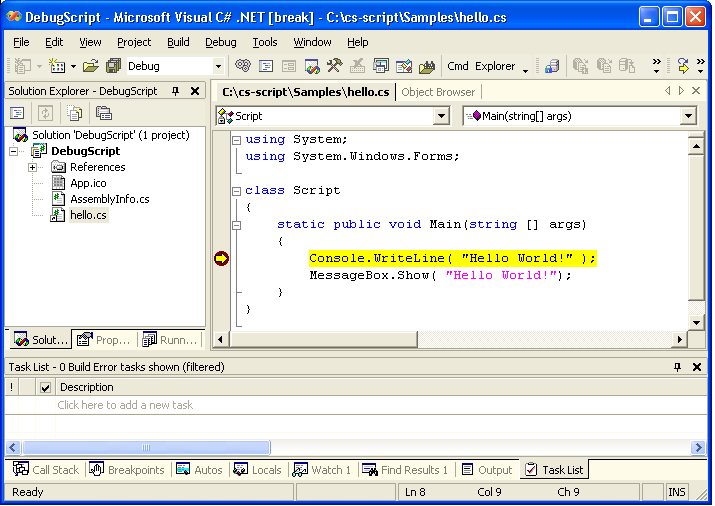Close the Task List panel
715x506 pixels.
click(x=697, y=367)
